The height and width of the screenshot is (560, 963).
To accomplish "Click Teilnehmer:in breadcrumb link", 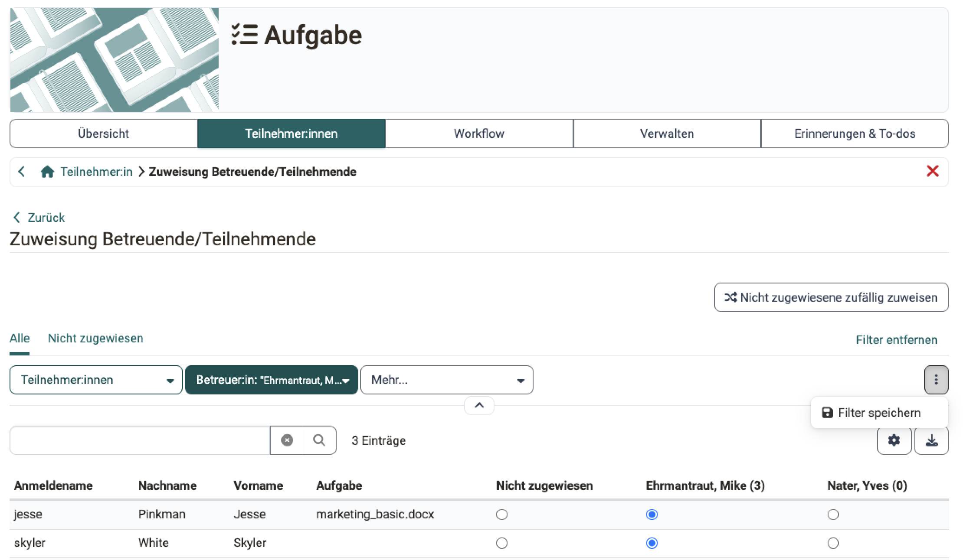I will 96,172.
